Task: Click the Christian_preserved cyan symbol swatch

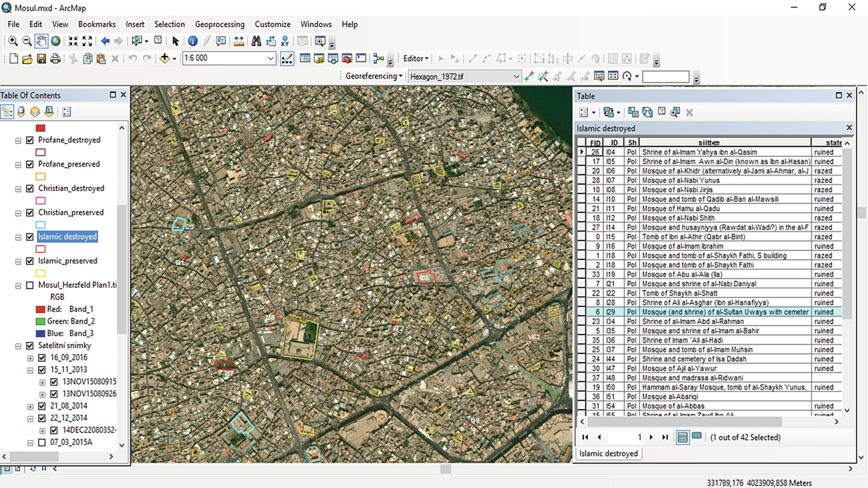Action: (x=41, y=225)
